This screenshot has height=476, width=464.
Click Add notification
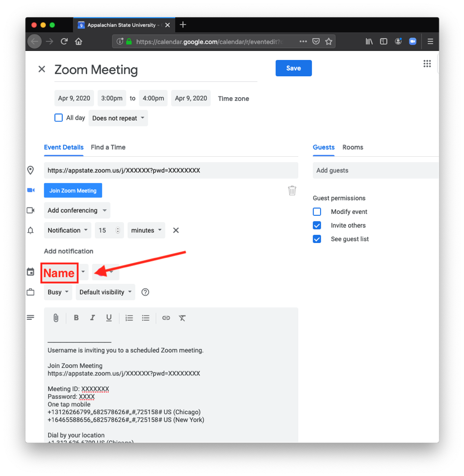click(x=69, y=252)
